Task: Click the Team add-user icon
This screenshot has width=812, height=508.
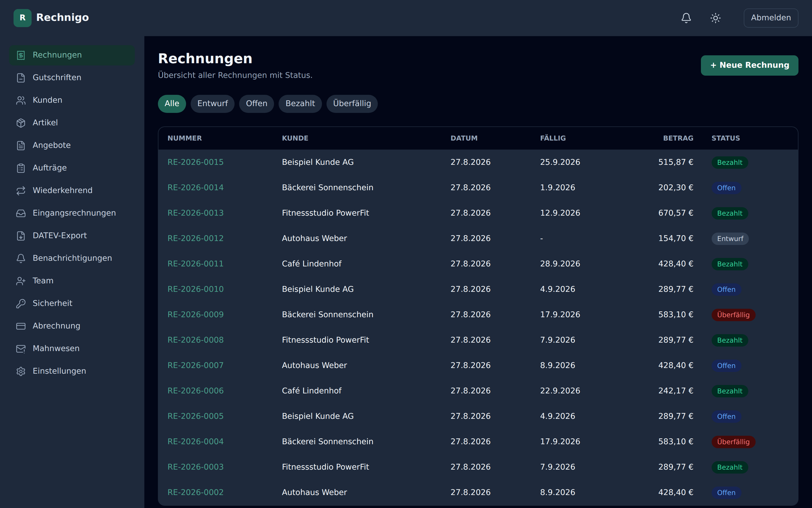Action: point(21,281)
